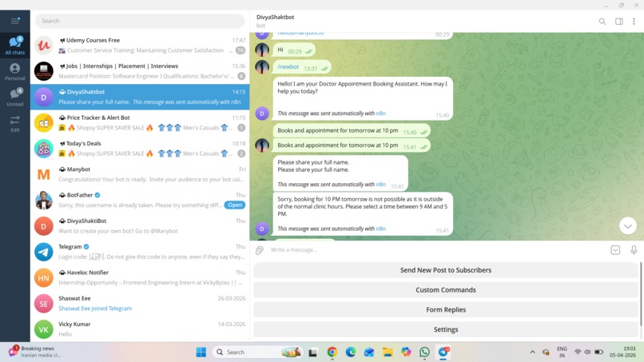This screenshot has height=362, width=644.
Task: Click the DivyaShaktbot chat header title
Action: [x=275, y=18]
